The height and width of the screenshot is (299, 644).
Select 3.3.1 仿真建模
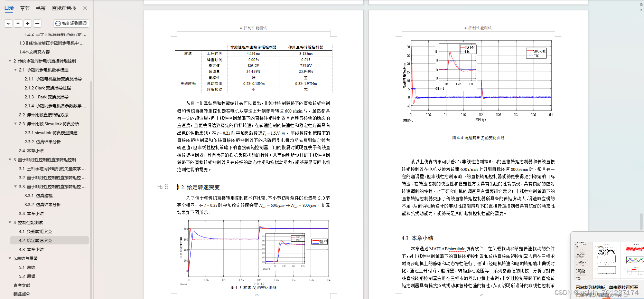(38, 195)
